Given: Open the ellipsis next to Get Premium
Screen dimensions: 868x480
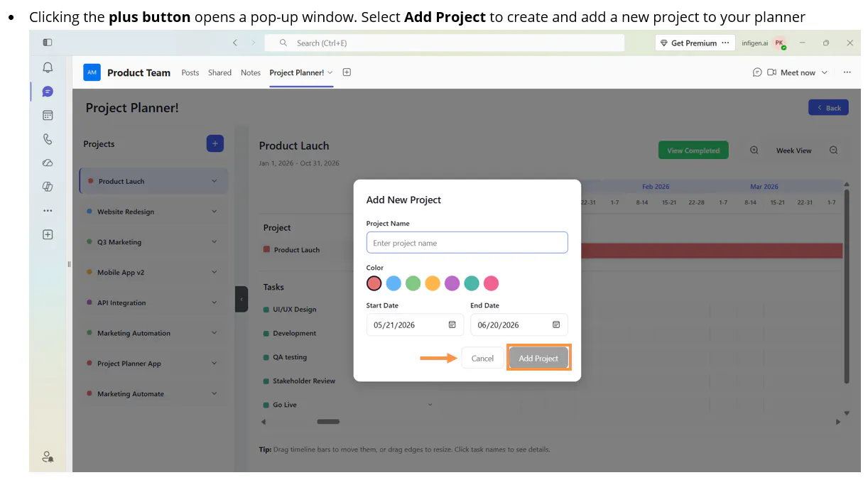Looking at the screenshot, I should (x=725, y=43).
